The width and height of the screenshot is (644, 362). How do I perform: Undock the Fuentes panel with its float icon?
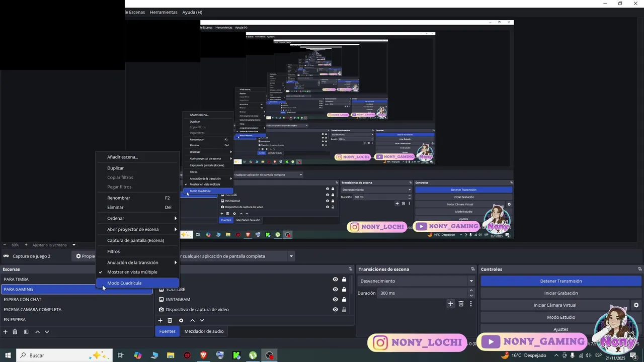(351, 269)
